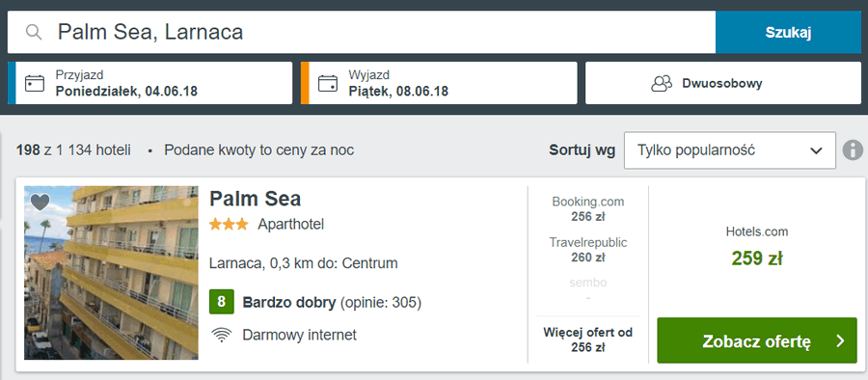Click the Zobacz ofertę button

coord(757,340)
